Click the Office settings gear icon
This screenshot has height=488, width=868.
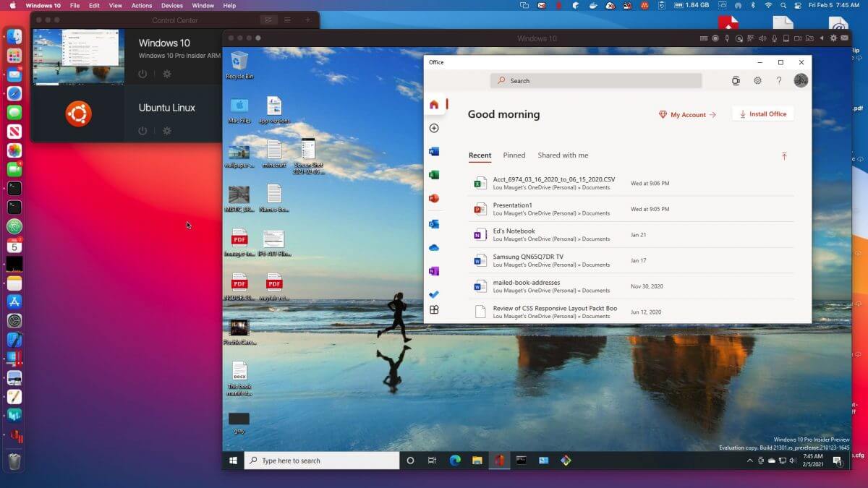(757, 81)
